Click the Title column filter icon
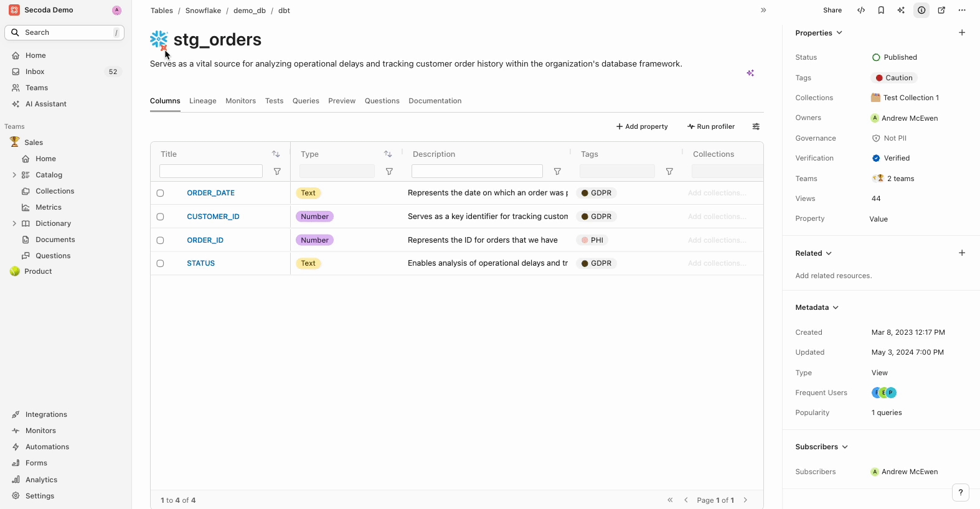 click(x=277, y=172)
